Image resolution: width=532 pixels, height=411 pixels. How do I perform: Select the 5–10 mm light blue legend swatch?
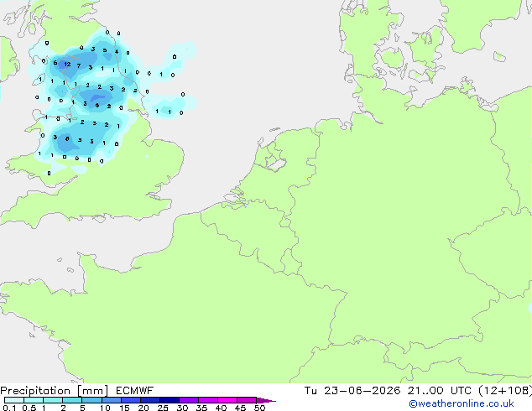pos(92,400)
